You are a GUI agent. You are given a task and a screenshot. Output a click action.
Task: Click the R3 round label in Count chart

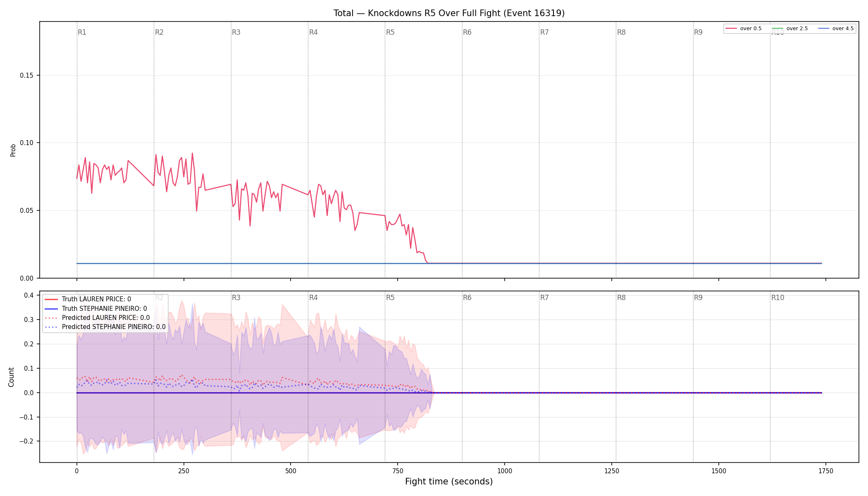tap(236, 298)
